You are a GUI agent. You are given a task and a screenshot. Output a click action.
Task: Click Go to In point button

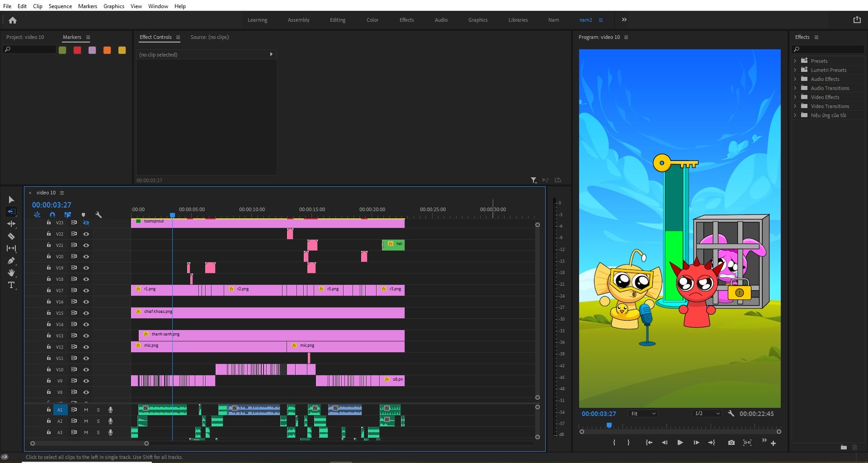pos(649,443)
